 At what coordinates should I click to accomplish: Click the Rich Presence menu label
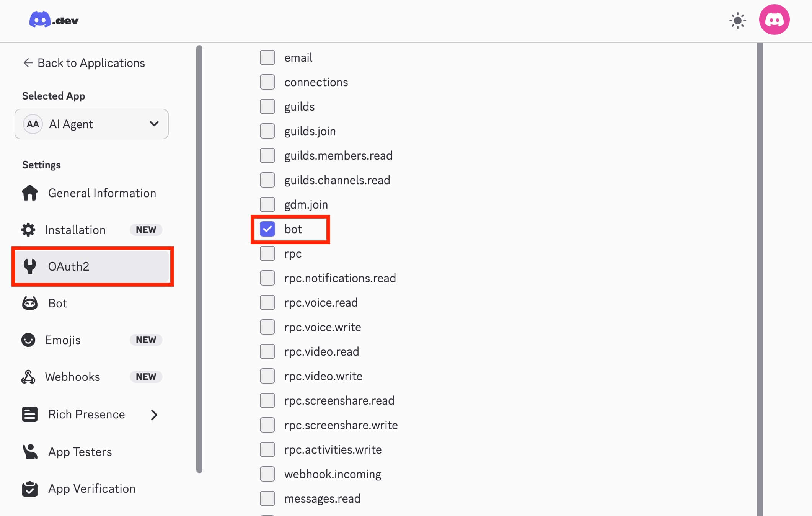(x=86, y=414)
